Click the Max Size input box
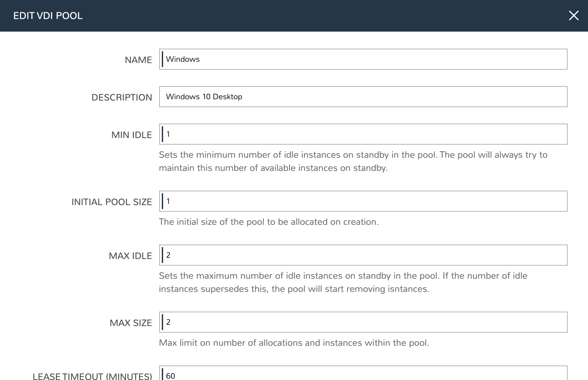The image size is (588, 380). [363, 322]
